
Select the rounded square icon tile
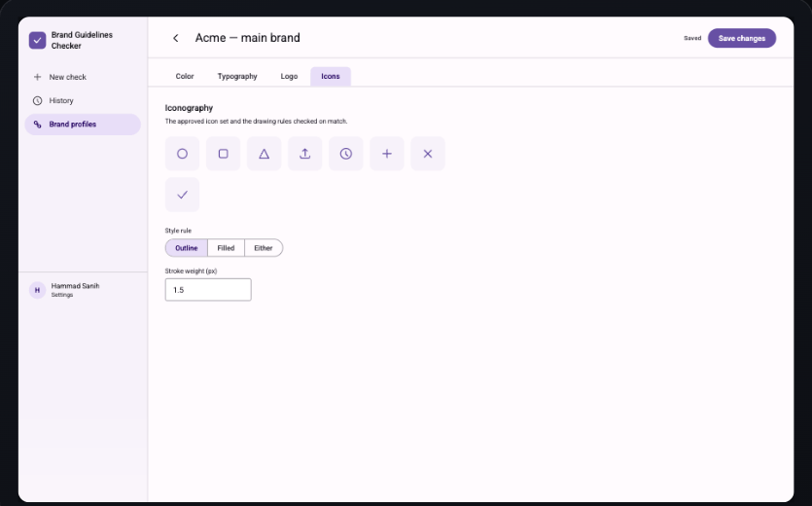pos(224,154)
